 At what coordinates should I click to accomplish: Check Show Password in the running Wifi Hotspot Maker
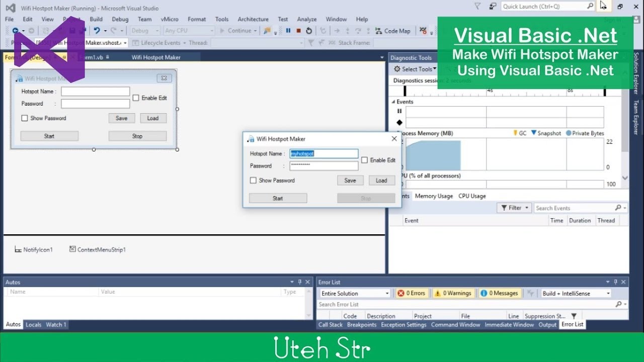click(253, 180)
